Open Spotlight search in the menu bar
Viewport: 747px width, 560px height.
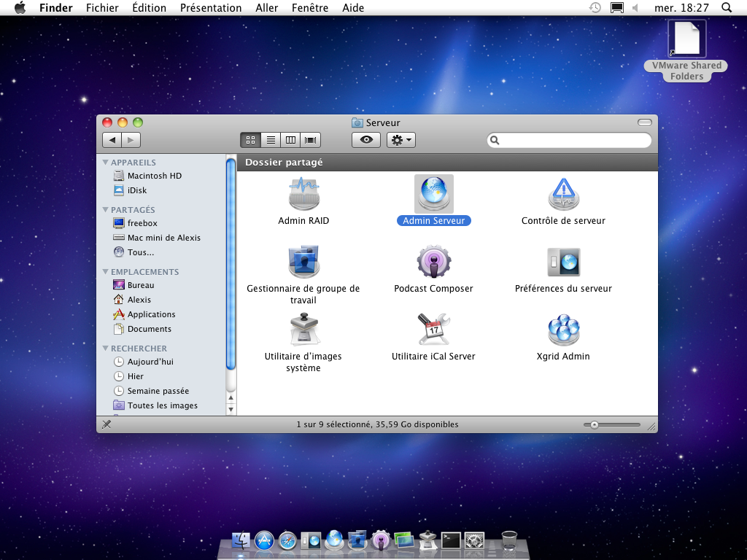tap(727, 7)
